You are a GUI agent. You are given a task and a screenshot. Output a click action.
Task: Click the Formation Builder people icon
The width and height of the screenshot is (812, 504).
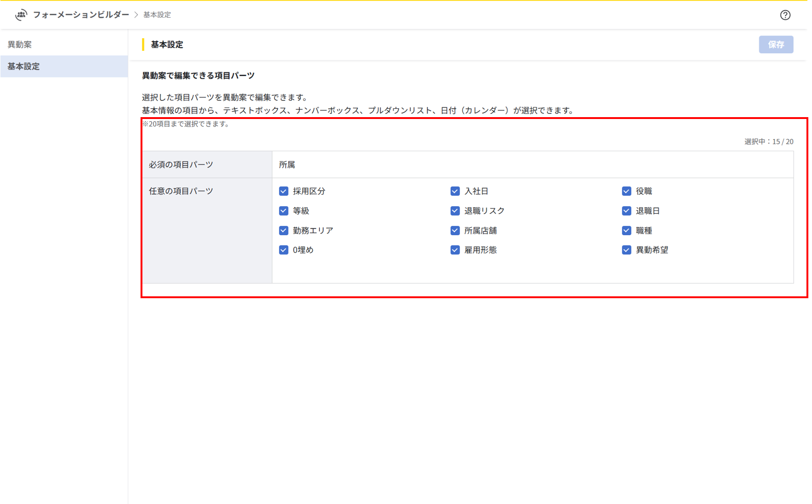tap(21, 15)
